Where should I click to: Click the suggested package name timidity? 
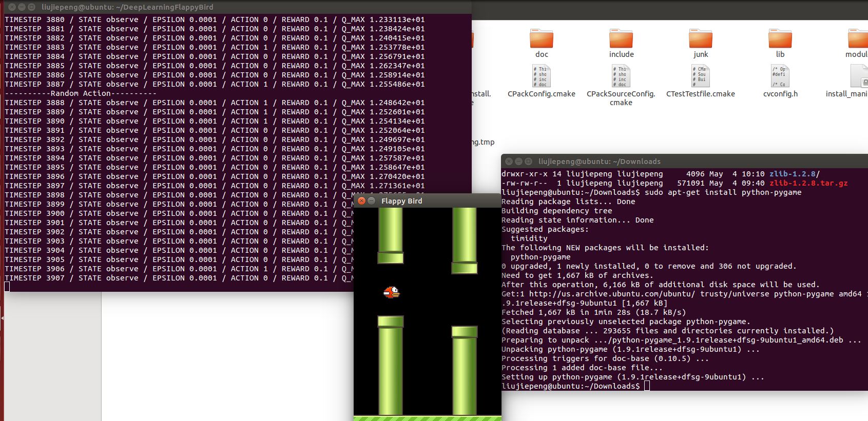(x=529, y=238)
